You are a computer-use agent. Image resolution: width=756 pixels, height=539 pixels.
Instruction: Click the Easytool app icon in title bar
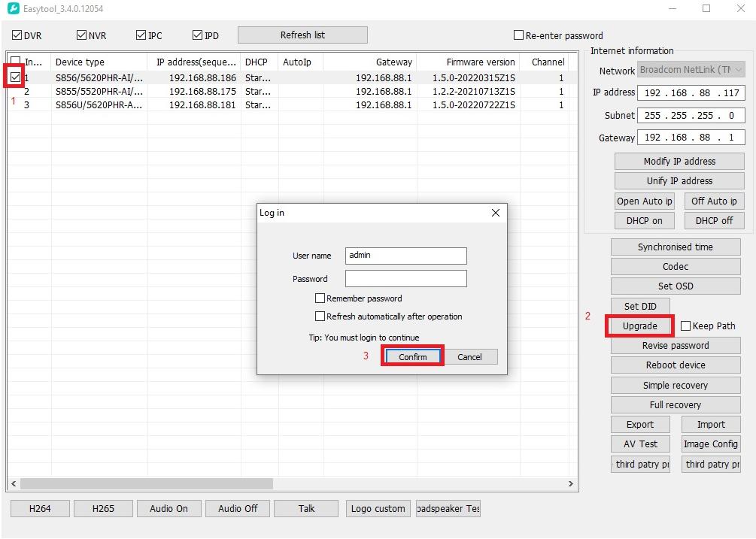click(13, 9)
